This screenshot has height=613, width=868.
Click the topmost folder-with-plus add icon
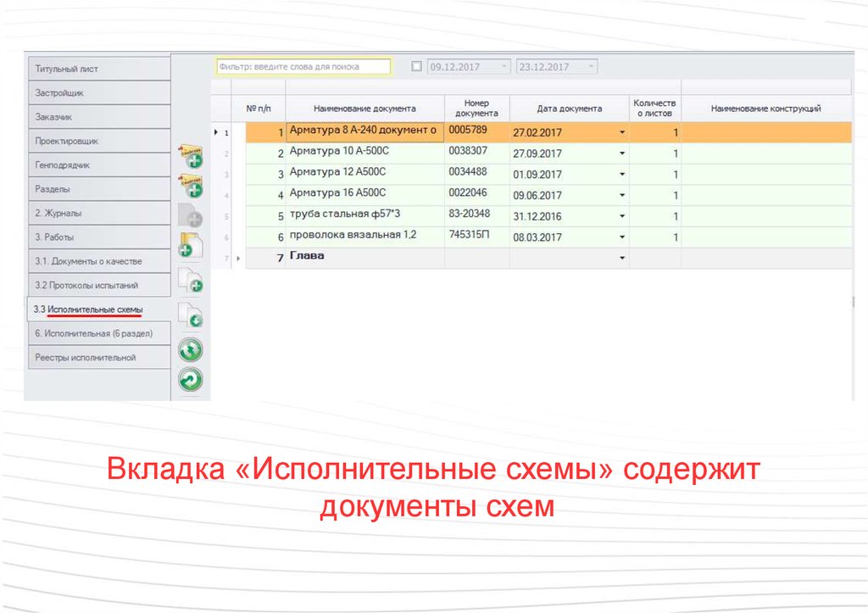[189, 156]
